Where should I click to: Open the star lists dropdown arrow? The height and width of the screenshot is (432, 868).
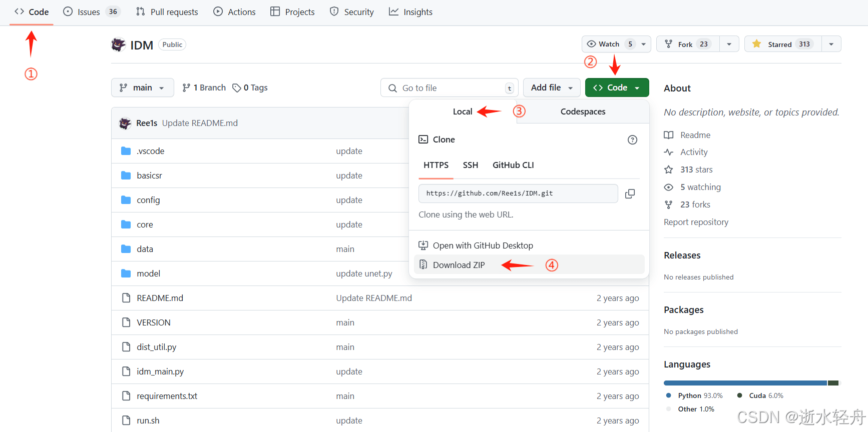(x=831, y=44)
